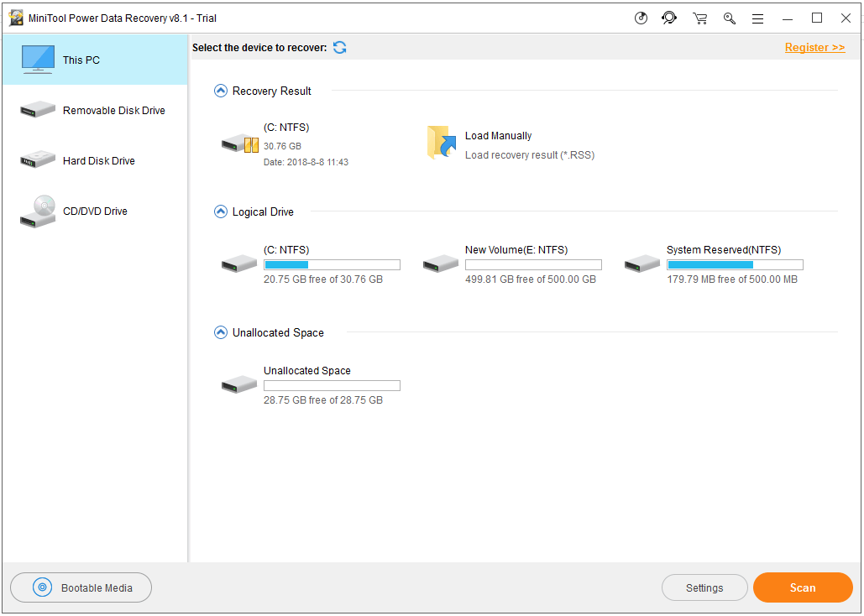Image resolution: width=864 pixels, height=616 pixels.
Task: Collapse the Recovery Result section
Action: 220,91
